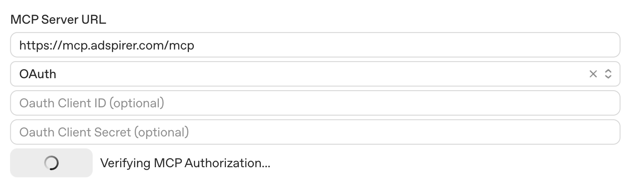The height and width of the screenshot is (188, 644).
Task: Click the https://mcp.adspirer.com/mcp URL text
Action: [x=107, y=45]
